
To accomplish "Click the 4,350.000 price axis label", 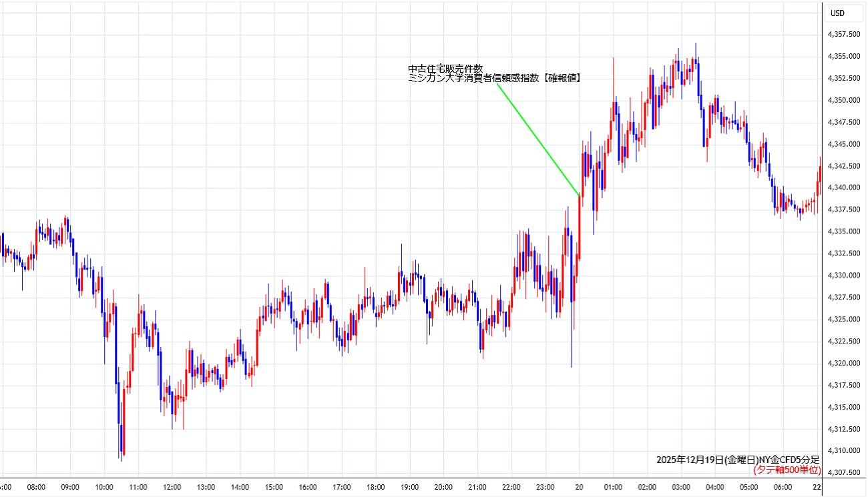I will pos(843,100).
